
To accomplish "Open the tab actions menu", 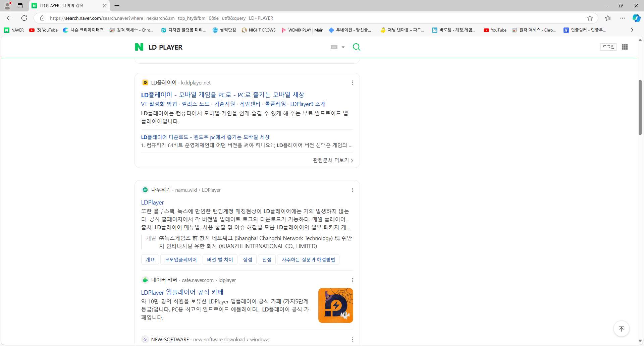I will [20, 6].
